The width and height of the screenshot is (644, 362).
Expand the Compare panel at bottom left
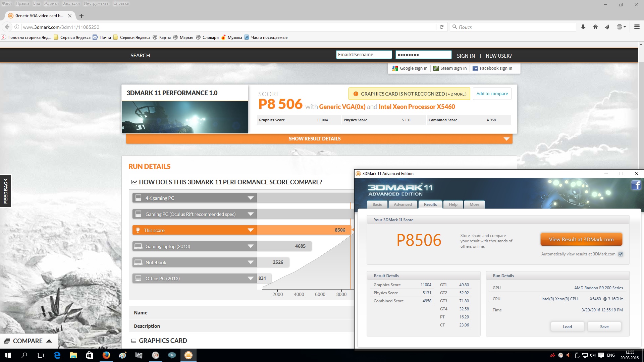(28, 341)
